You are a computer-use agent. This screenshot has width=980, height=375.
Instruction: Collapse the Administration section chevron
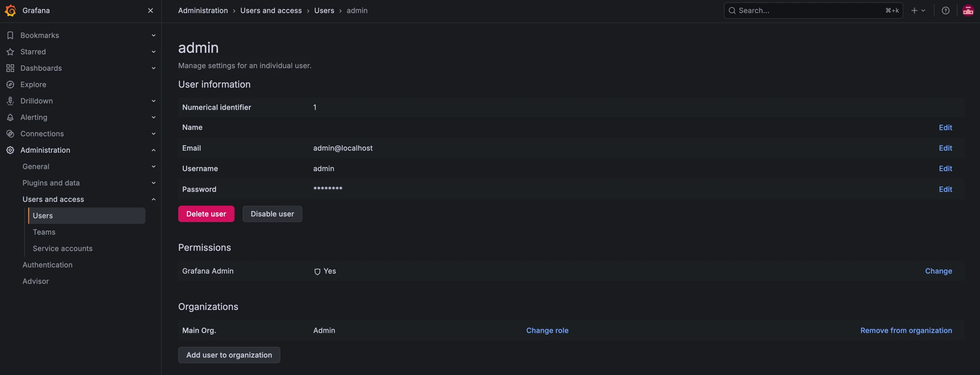(154, 150)
